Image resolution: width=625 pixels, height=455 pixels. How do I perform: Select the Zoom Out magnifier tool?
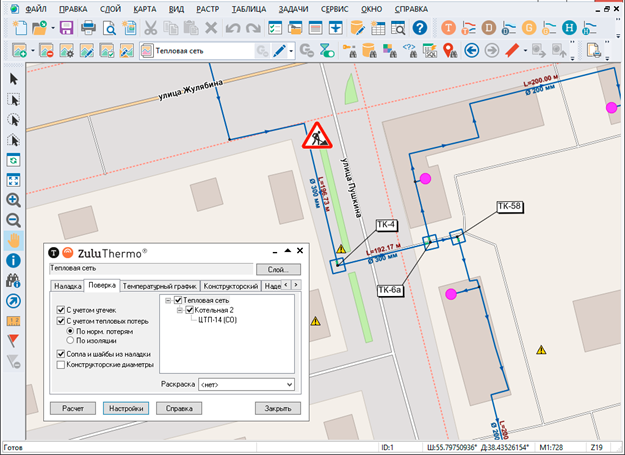14,220
